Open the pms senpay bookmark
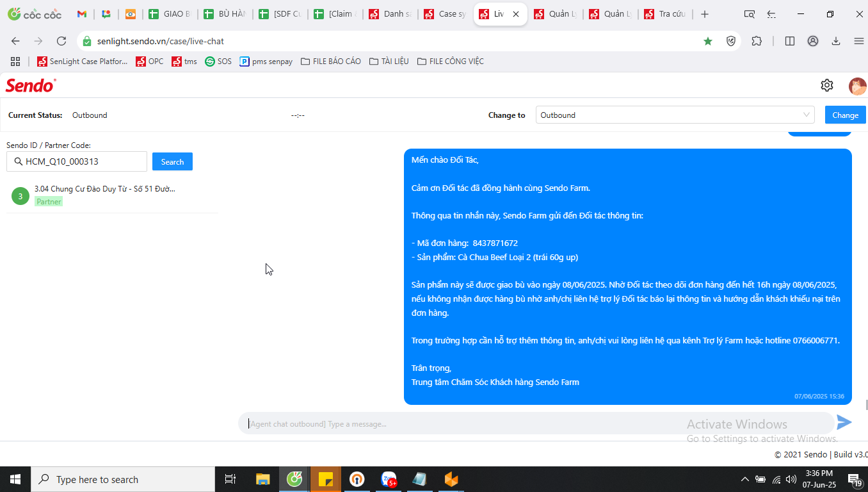 266,61
